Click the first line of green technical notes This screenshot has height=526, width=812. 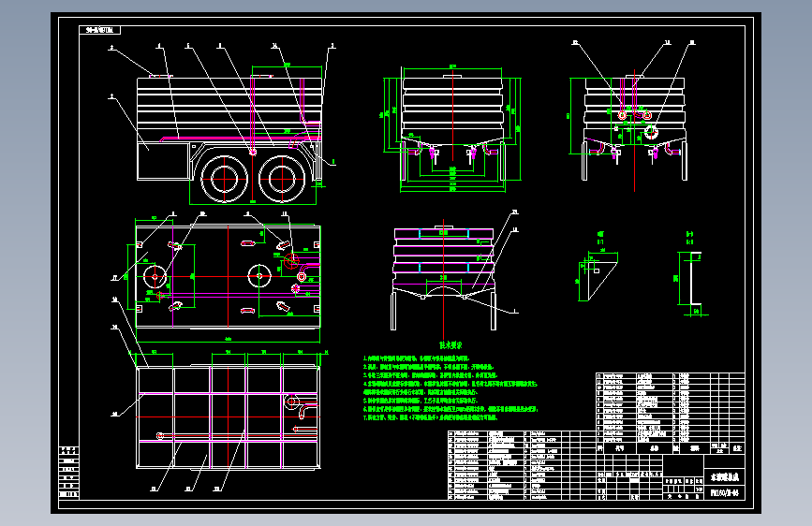click(x=417, y=358)
